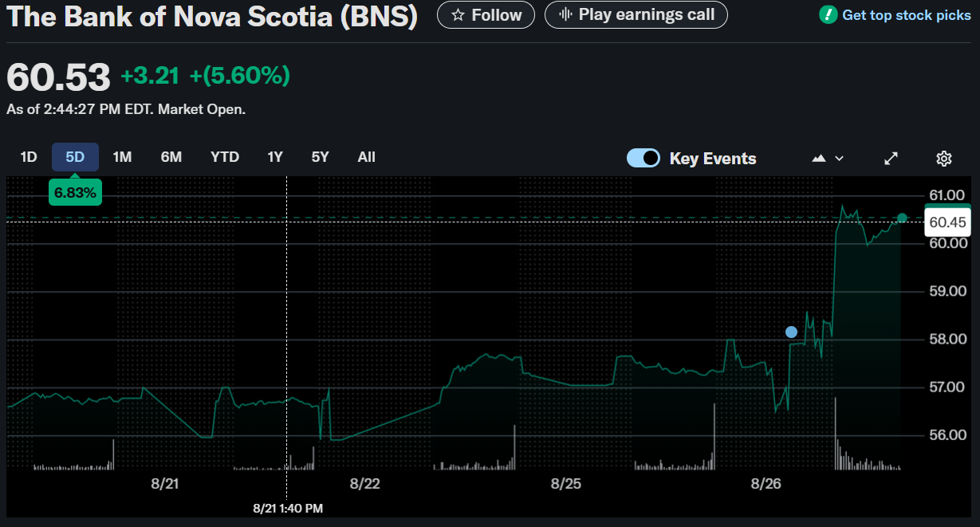Click the 57.00 price axis label
This screenshot has height=527, width=980.
click(947, 387)
